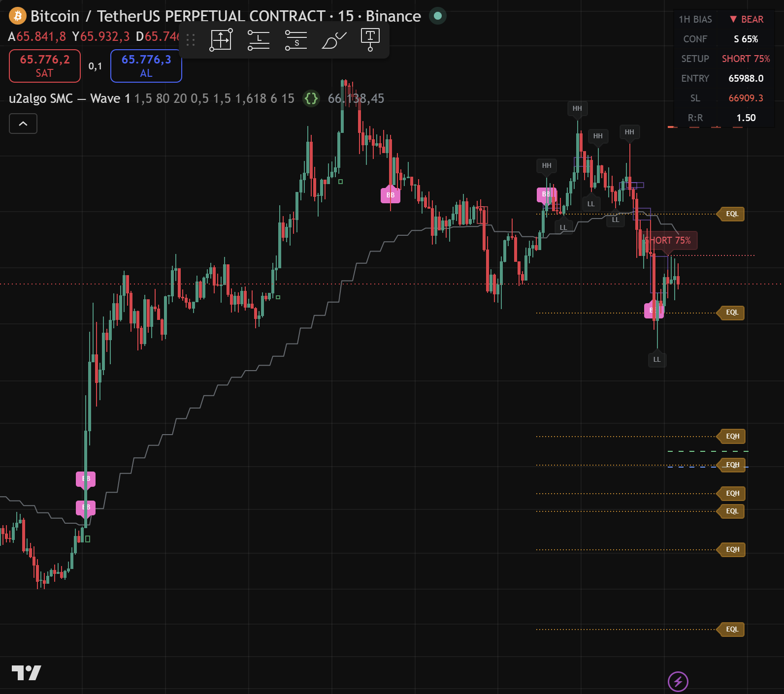Click the green market status dot
The image size is (784, 694).
click(x=437, y=16)
